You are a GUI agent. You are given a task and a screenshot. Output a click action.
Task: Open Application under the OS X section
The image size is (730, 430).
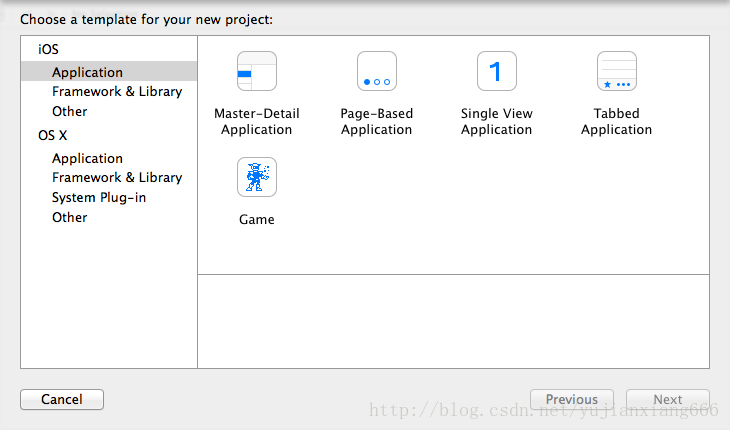(87, 159)
